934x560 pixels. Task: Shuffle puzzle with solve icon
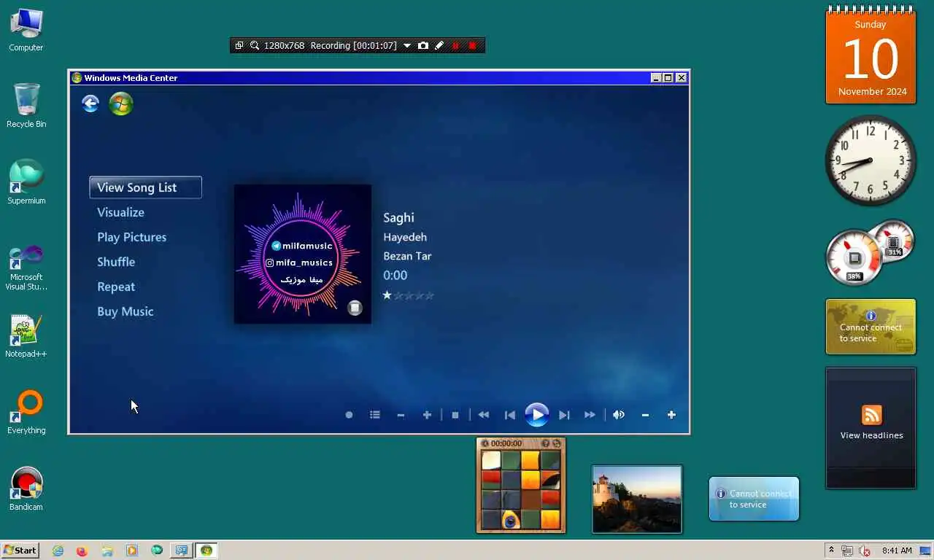[557, 443]
